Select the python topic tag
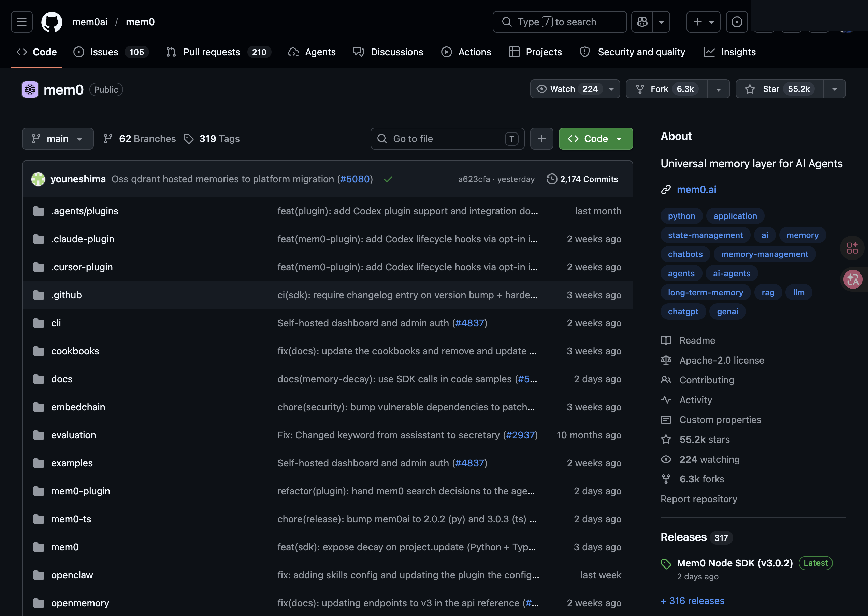 click(681, 216)
